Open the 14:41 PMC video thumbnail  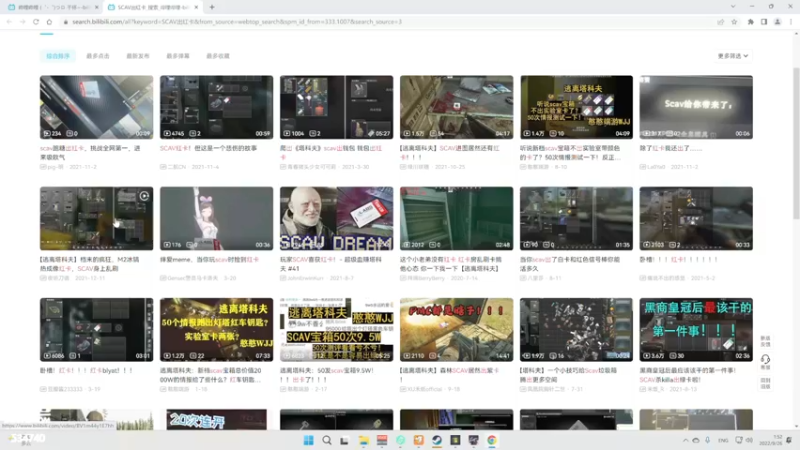[x=457, y=330]
